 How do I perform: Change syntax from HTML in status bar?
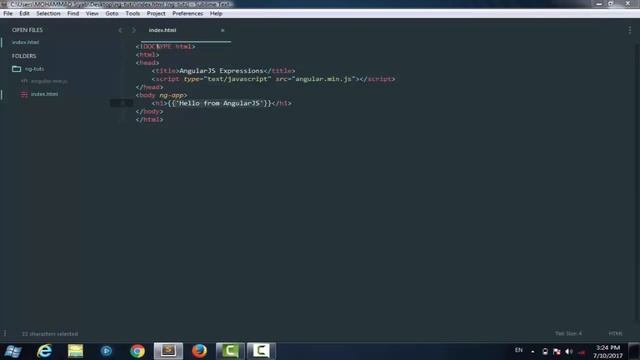[x=616, y=333]
